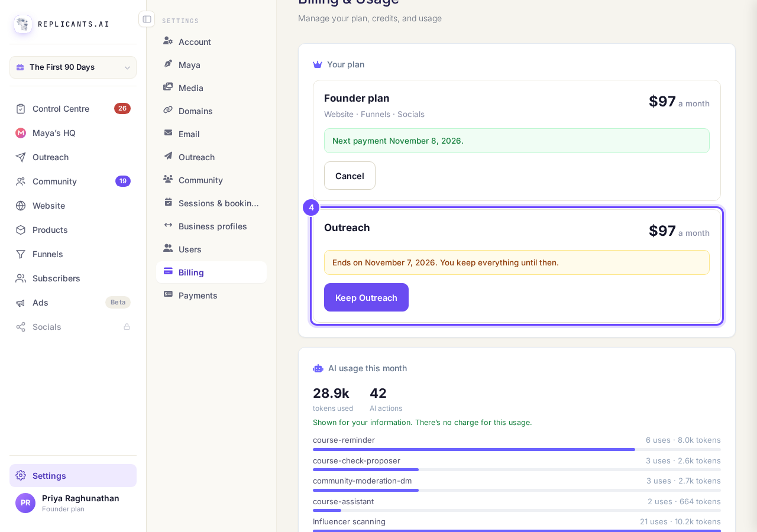Click the Beta tag beside Ads
The height and width of the screenshot is (532, 757).
click(x=118, y=303)
